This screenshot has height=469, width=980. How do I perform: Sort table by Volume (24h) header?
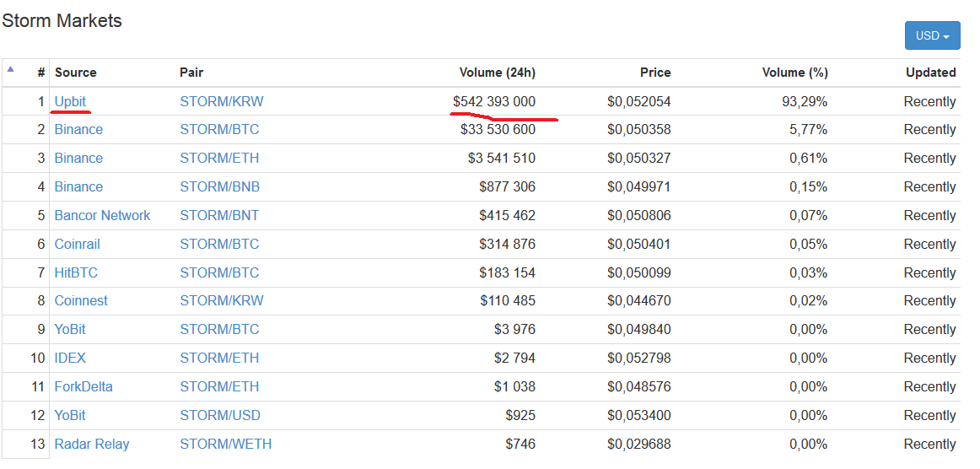[x=498, y=73]
